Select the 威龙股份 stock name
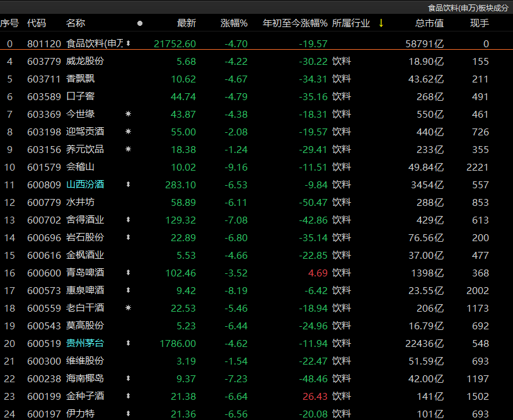This screenshot has width=513, height=420. tap(85, 61)
